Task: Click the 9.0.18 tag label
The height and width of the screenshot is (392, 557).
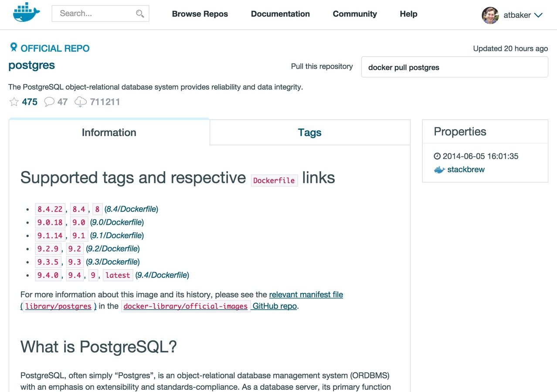Action: pyautogui.click(x=50, y=222)
